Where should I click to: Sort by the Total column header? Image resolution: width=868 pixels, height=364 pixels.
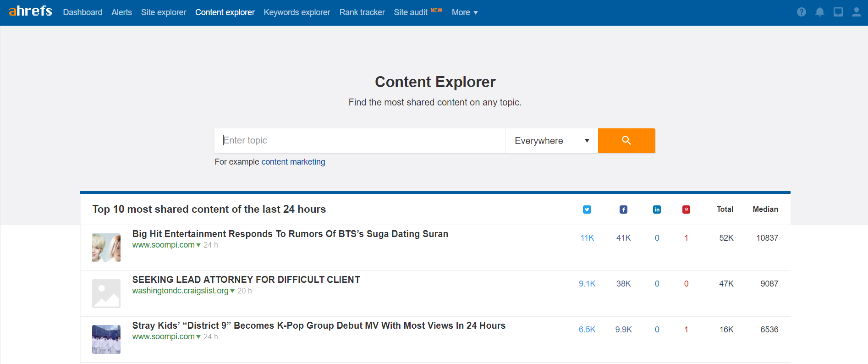[x=725, y=210]
